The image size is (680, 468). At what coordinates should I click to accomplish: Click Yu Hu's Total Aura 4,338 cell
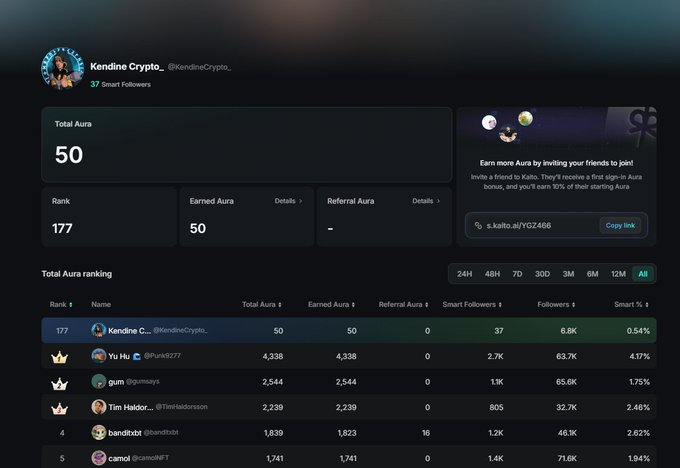tap(273, 356)
